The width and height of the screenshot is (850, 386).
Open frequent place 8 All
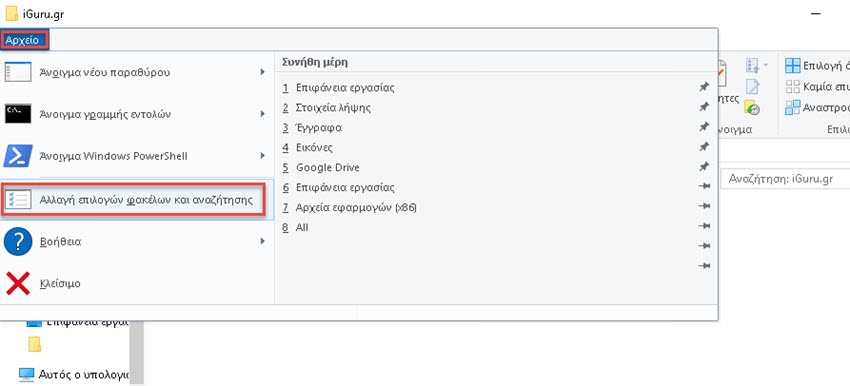[497, 228]
